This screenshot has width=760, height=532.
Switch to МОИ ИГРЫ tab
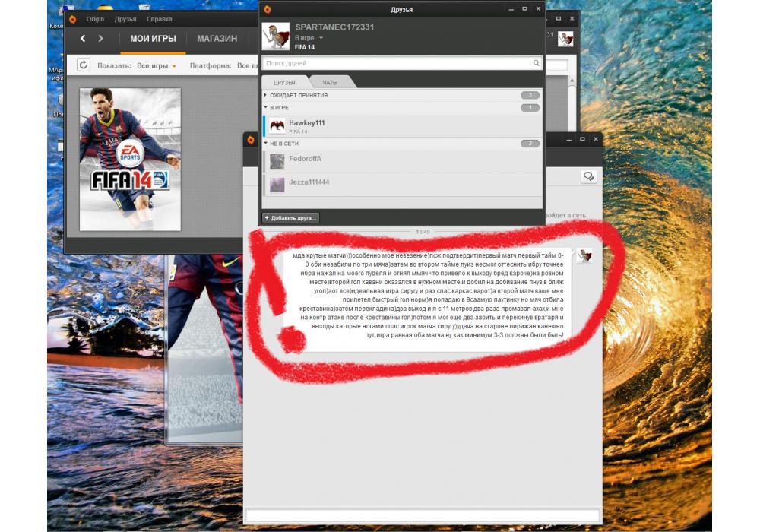153,39
